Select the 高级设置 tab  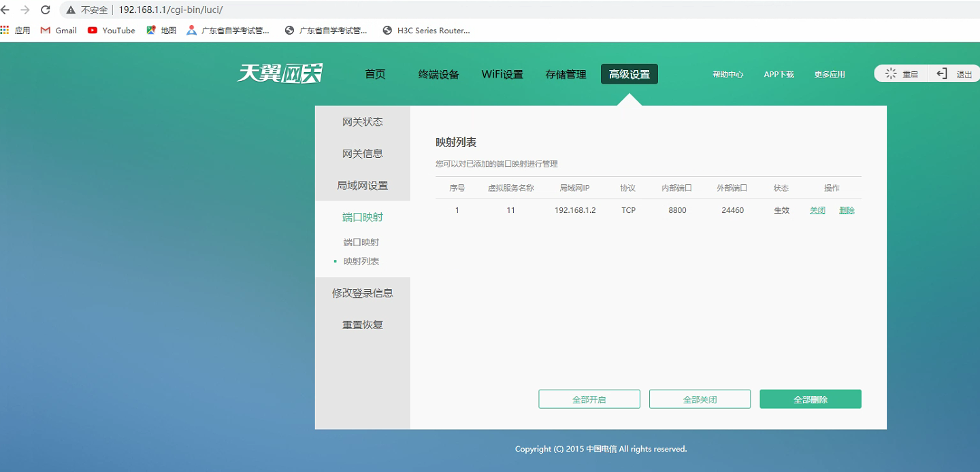(x=630, y=74)
